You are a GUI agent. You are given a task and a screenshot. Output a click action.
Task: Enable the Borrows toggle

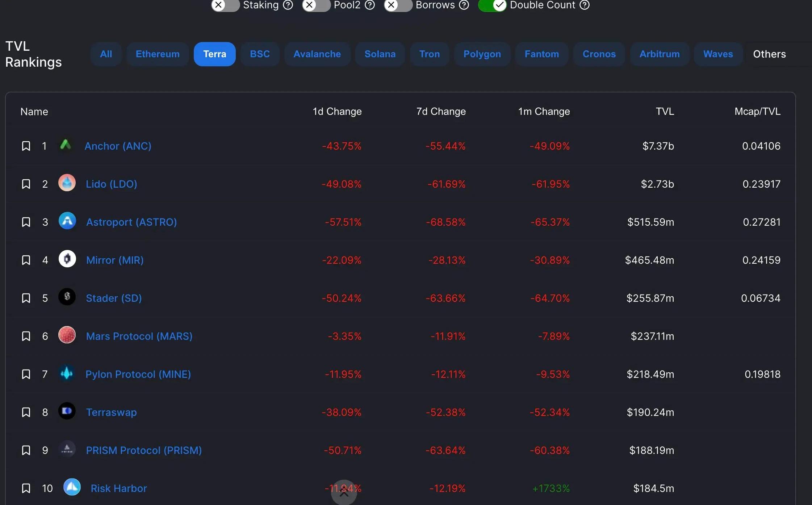point(398,5)
